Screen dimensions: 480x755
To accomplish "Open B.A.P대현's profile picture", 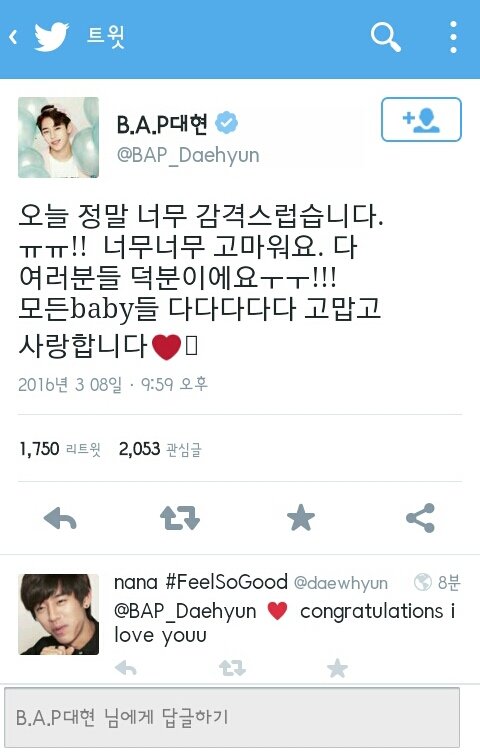I will point(58,137).
